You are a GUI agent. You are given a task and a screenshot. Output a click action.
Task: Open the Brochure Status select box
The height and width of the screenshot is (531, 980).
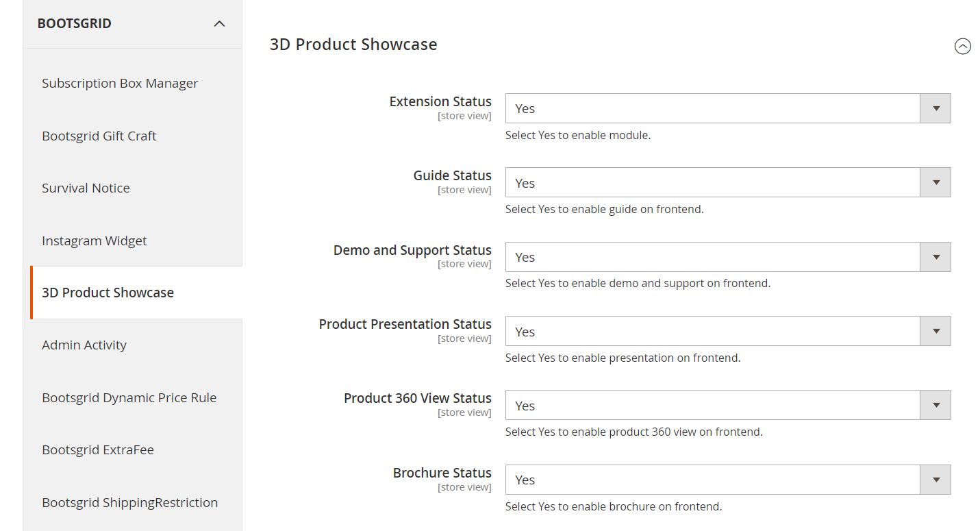coord(728,480)
